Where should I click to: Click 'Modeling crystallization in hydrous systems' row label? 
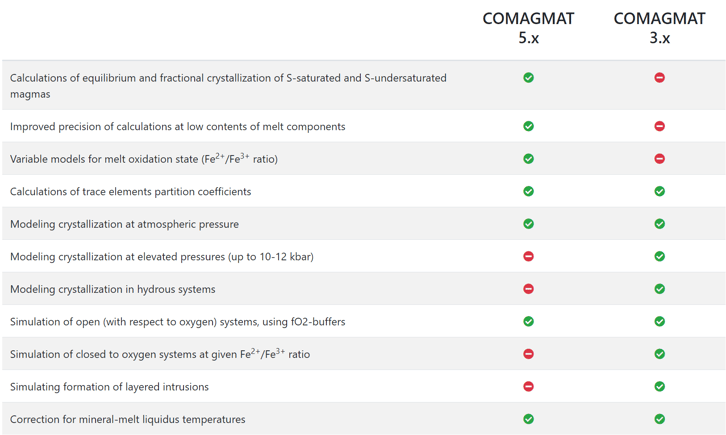(x=113, y=289)
